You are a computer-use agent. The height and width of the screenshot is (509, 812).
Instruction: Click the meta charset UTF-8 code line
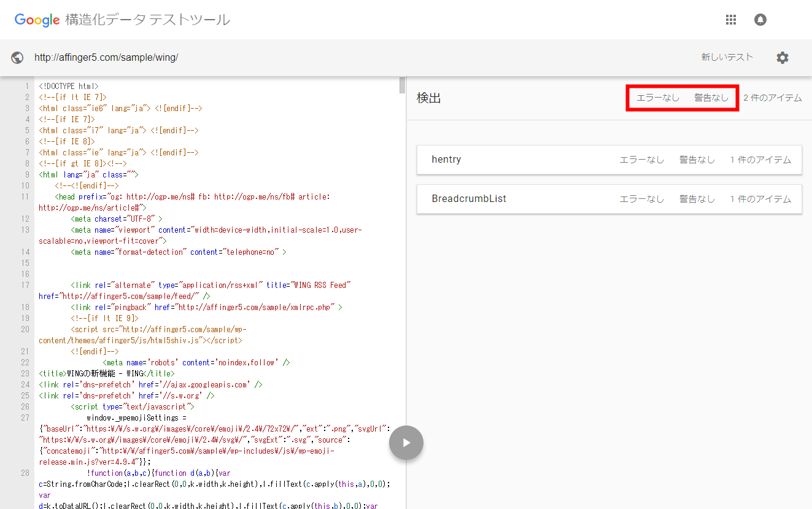(117, 219)
